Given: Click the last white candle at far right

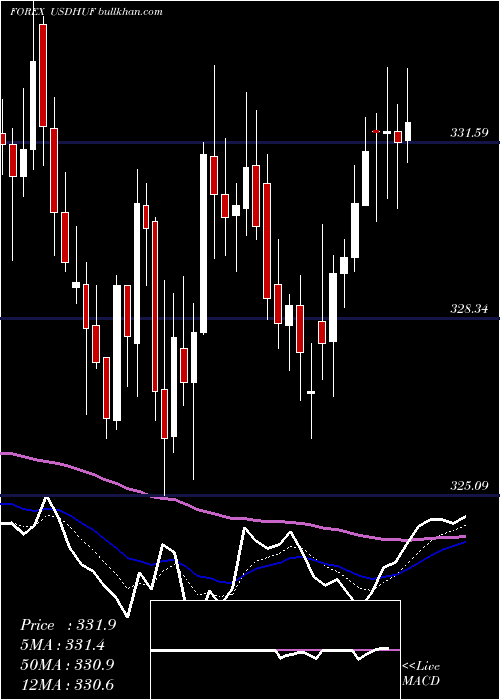Looking at the screenshot, I should click(x=408, y=131).
